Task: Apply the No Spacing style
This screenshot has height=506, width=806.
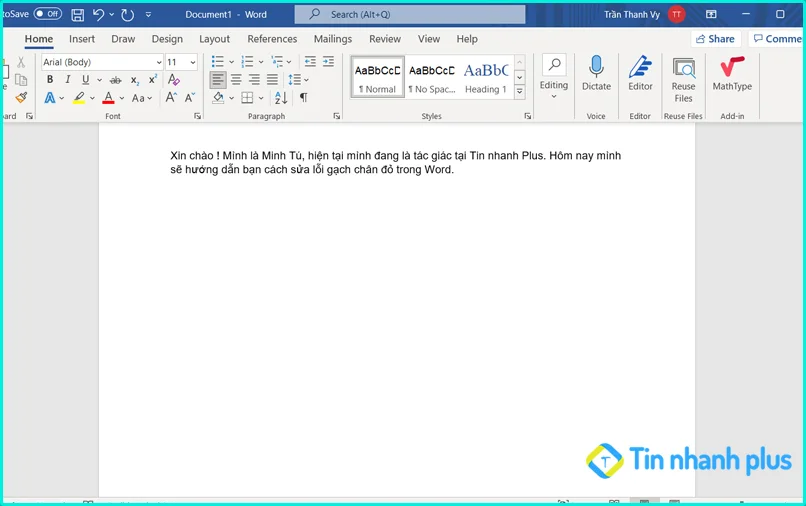Action: (x=432, y=77)
